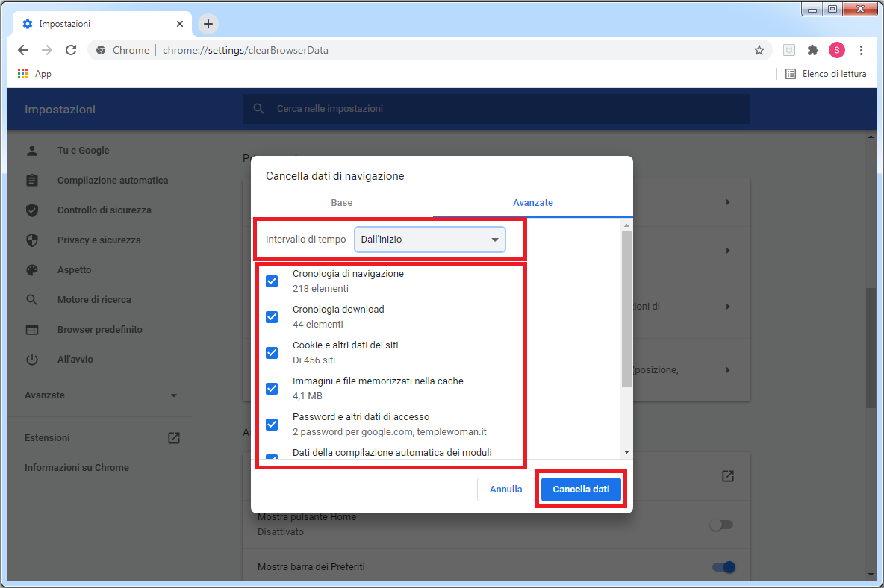
Task: Click the Cancella dati button
Action: click(581, 490)
